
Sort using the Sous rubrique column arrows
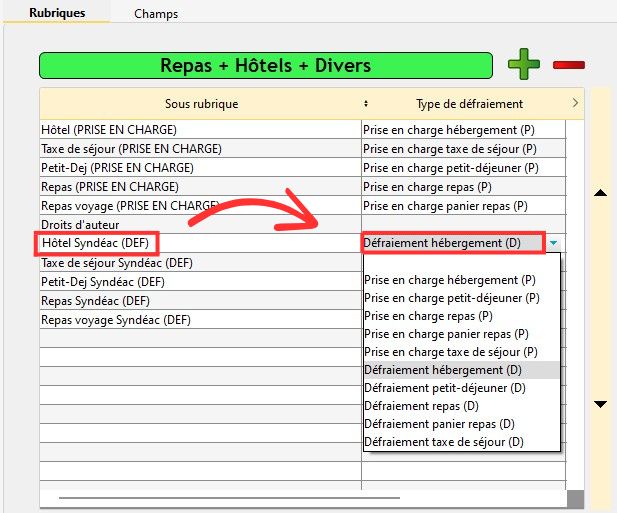point(365,104)
